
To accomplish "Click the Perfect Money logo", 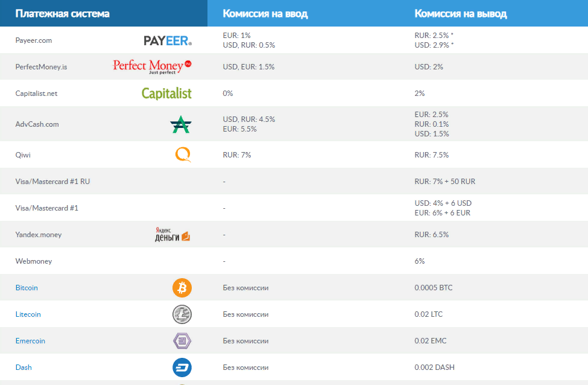I will [x=152, y=66].
